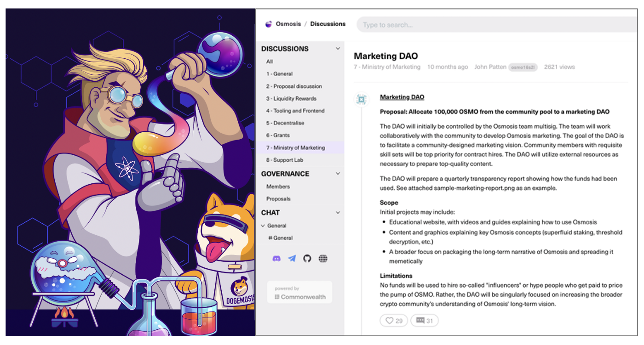Open the Discord icon link
The width and height of the screenshot is (644, 345).
point(276,259)
